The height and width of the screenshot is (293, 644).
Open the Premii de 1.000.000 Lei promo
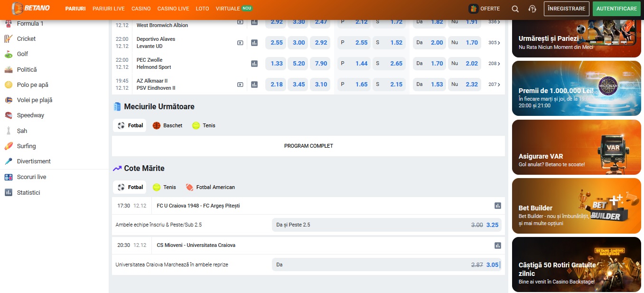click(577, 89)
